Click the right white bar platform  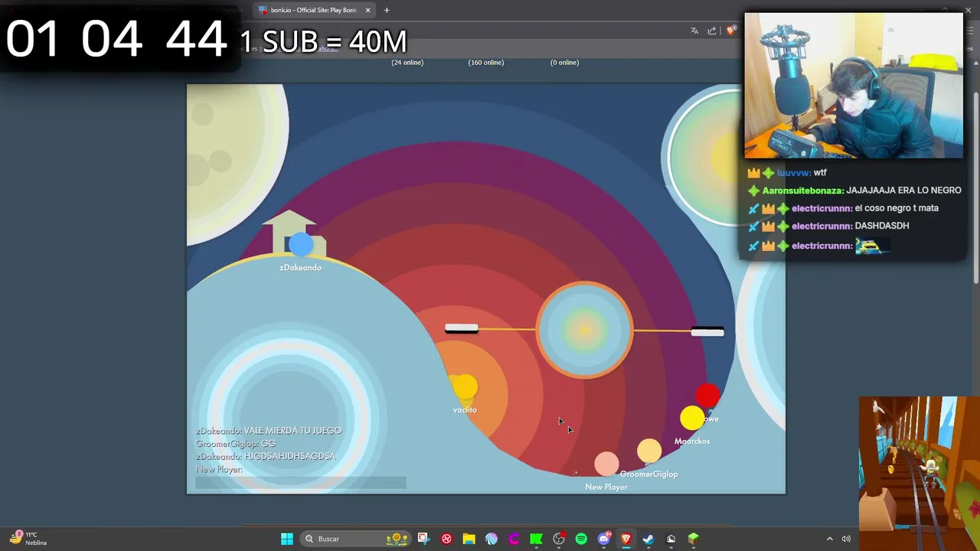pos(707,331)
